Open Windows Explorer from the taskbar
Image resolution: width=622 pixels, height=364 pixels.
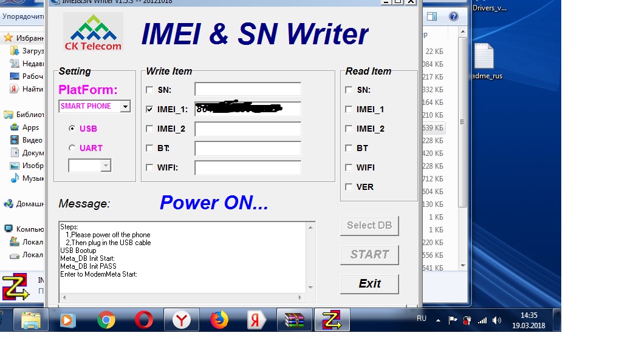click(31, 320)
